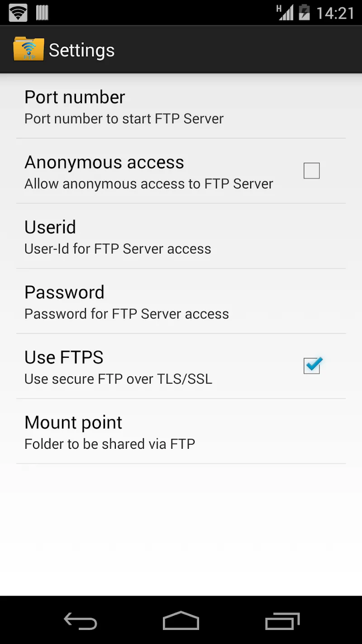
Task: Tap the FTP folder app icon
Action: [x=29, y=49]
